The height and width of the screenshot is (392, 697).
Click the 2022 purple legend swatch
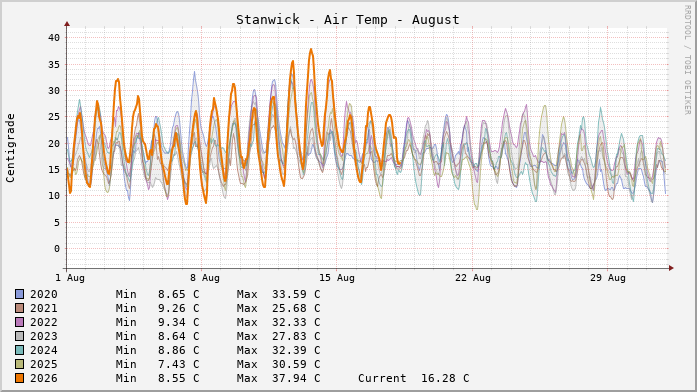20,322
